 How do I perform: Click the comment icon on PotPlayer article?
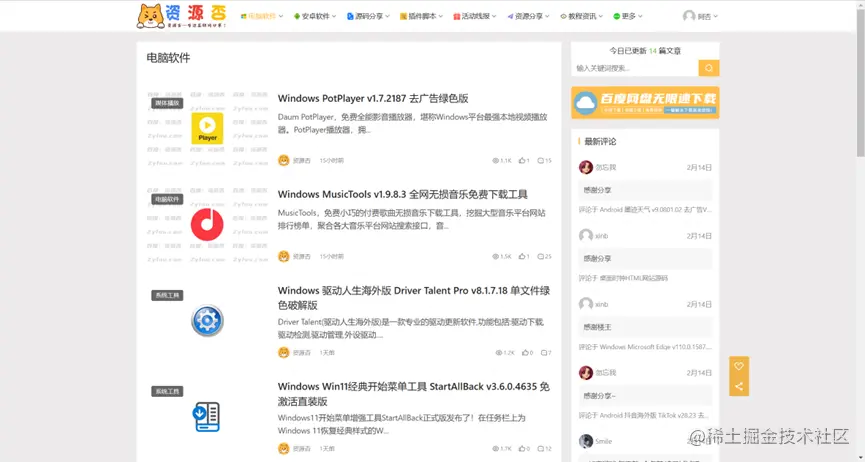541,161
